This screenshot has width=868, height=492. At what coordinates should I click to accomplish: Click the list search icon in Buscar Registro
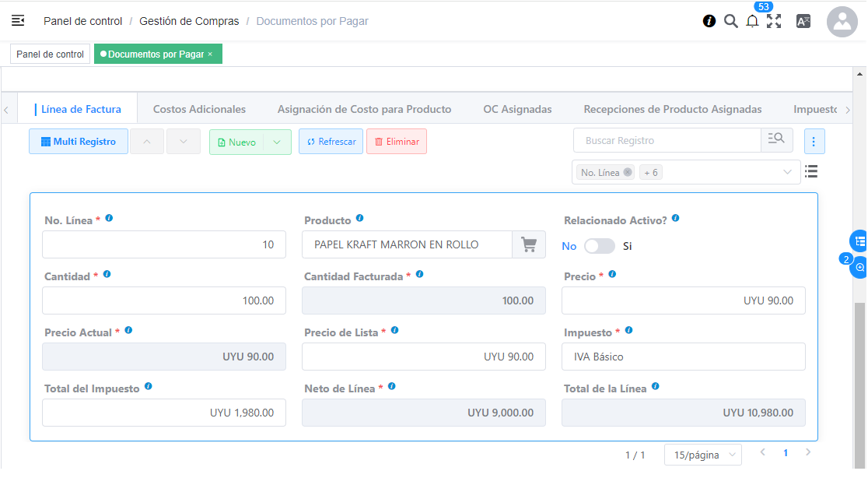click(776, 141)
